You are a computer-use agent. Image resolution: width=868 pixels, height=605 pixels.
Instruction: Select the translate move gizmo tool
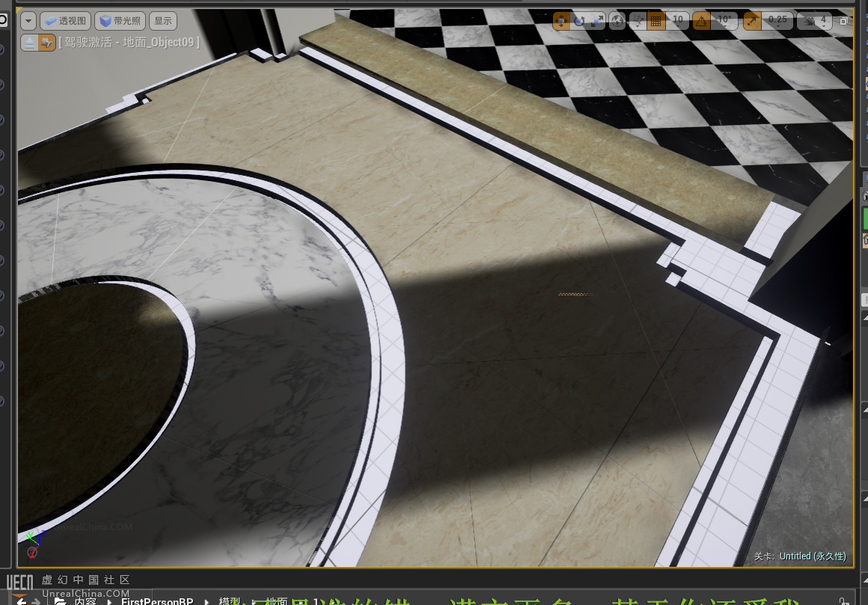[x=560, y=21]
